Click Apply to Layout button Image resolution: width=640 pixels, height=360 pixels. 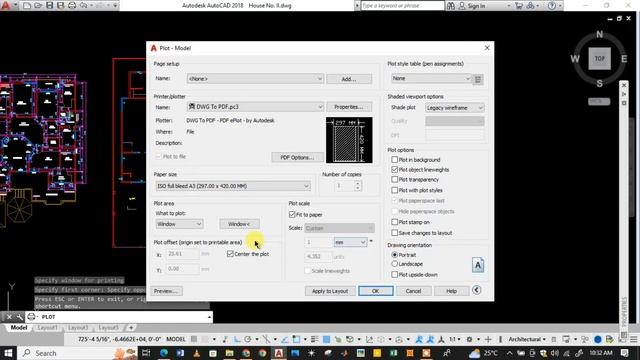click(330, 291)
